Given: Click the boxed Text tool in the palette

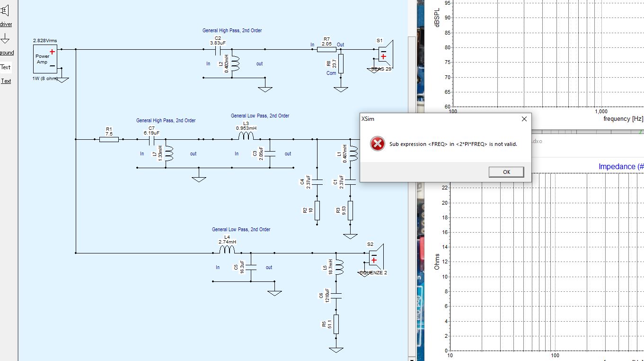Looking at the screenshot, I should [x=5, y=67].
